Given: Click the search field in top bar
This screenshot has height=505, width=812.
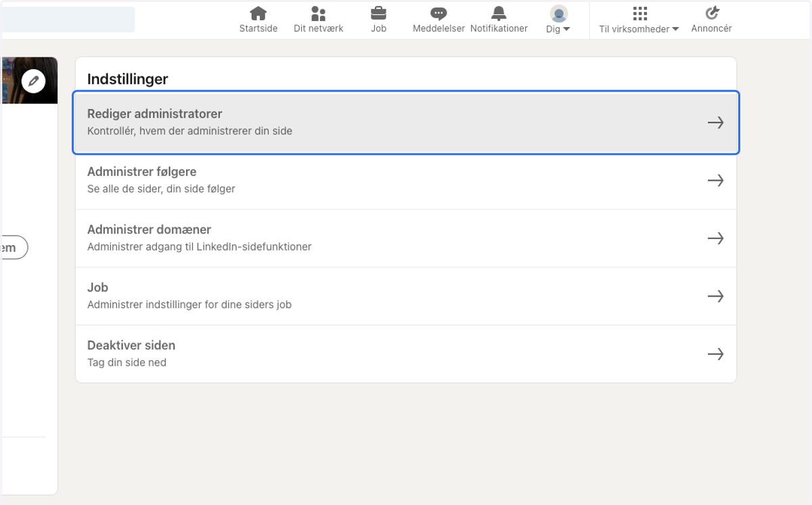Looking at the screenshot, I should [68, 20].
